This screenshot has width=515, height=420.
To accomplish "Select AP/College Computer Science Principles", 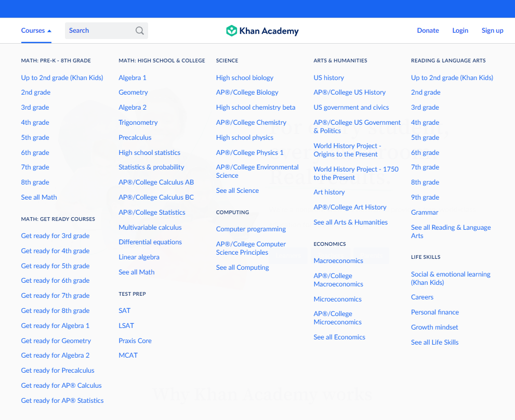I will 251,248.
